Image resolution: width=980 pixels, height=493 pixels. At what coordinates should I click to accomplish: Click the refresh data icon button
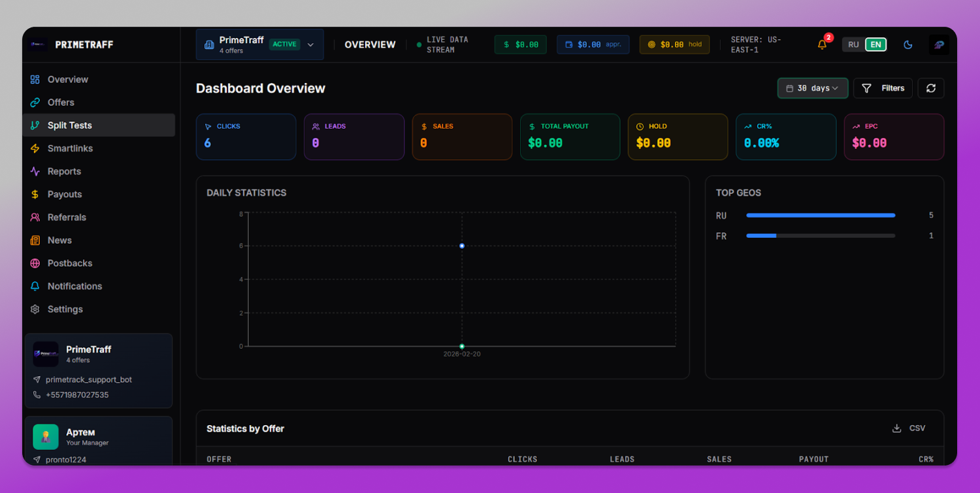[x=930, y=88]
